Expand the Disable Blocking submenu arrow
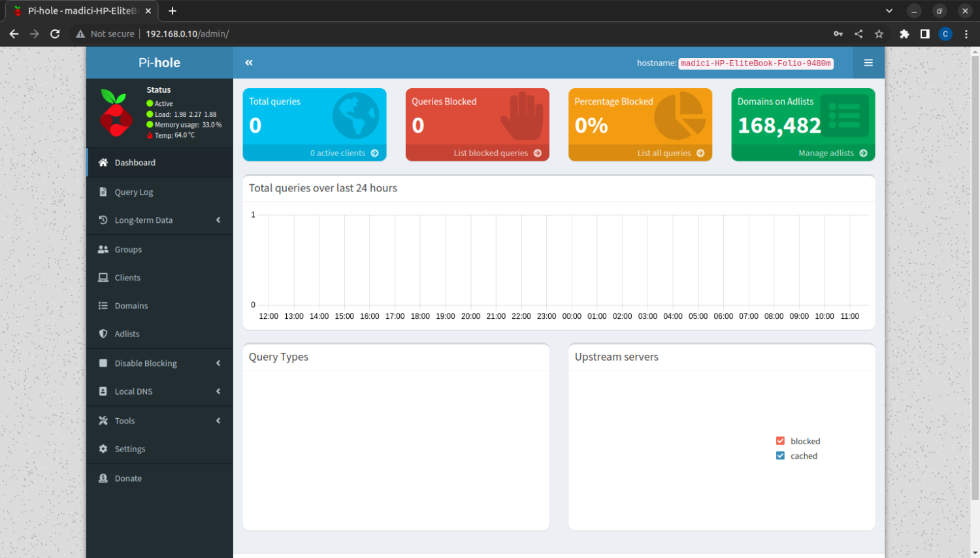This screenshot has width=980, height=558. coord(218,363)
